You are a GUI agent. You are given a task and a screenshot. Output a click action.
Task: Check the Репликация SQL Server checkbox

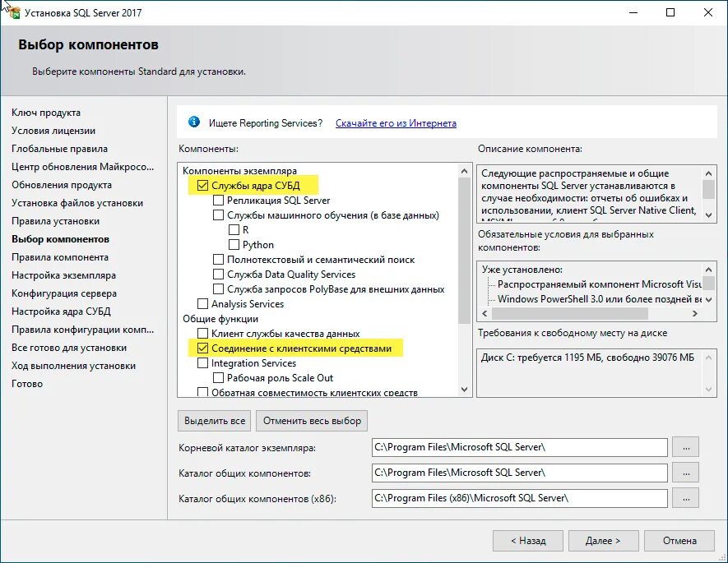(218, 201)
